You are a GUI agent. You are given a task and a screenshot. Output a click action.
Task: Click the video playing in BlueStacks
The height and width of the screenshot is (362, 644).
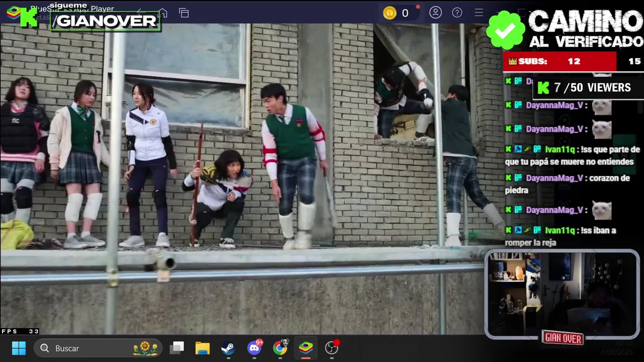[242, 178]
